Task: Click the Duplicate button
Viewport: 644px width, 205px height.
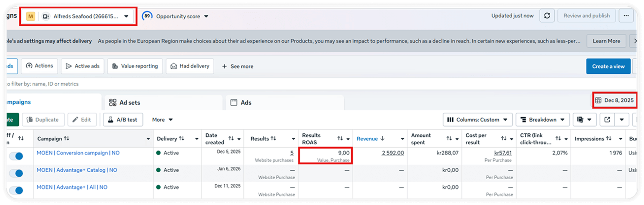Action: pyautogui.click(x=43, y=120)
